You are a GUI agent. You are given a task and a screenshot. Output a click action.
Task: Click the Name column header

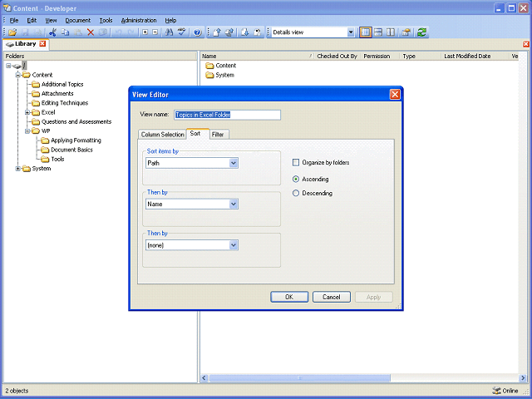click(x=257, y=56)
